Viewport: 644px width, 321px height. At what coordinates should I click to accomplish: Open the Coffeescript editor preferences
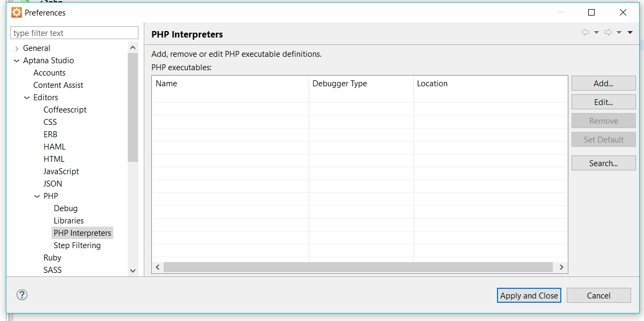click(x=65, y=110)
